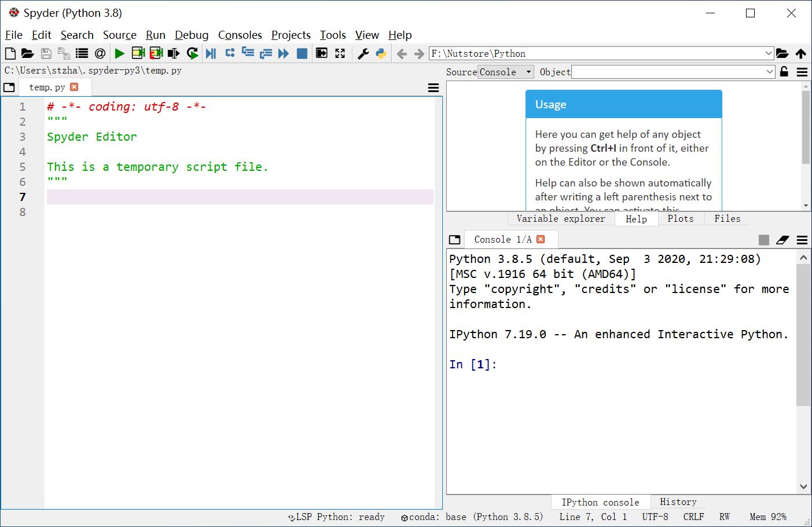Go back using the left arrow icon
This screenshot has width=812, height=527.
pyautogui.click(x=402, y=53)
